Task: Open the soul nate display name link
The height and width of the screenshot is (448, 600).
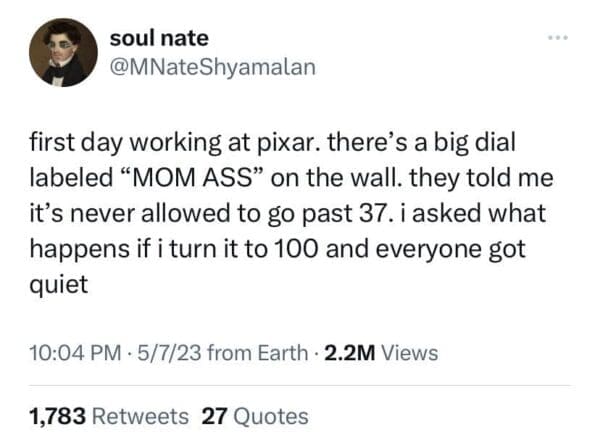Action: pyautogui.click(x=161, y=38)
